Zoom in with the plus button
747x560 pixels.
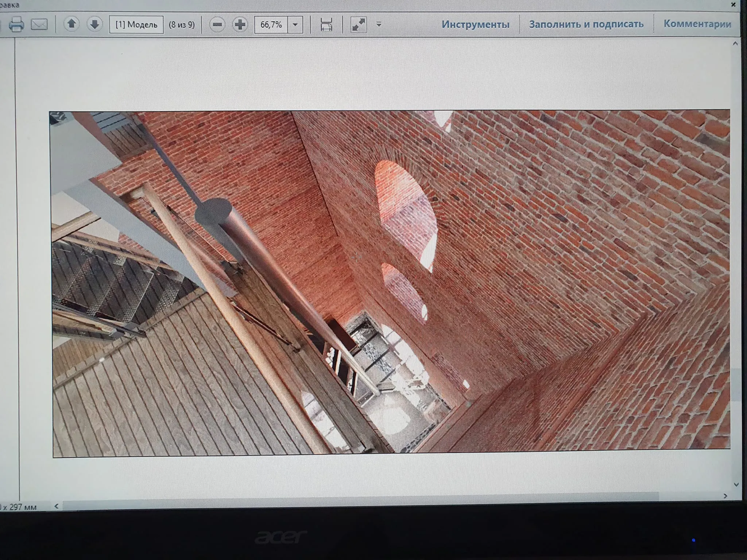(x=240, y=24)
